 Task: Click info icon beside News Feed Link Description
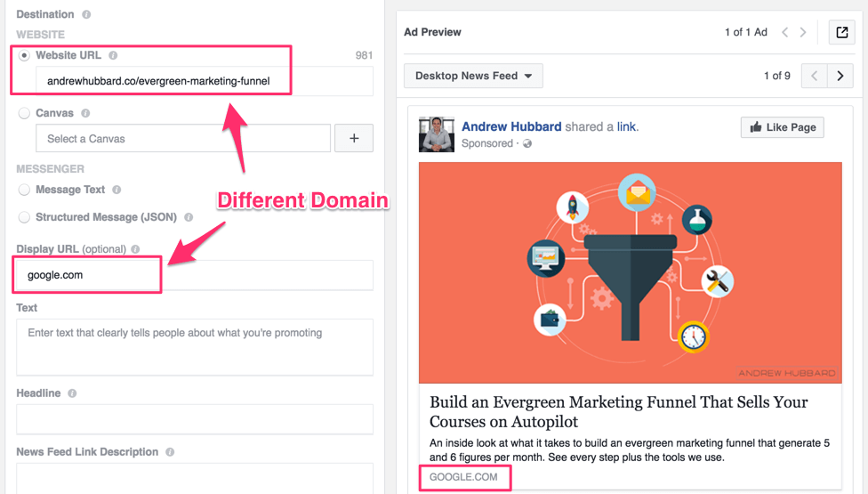click(170, 452)
